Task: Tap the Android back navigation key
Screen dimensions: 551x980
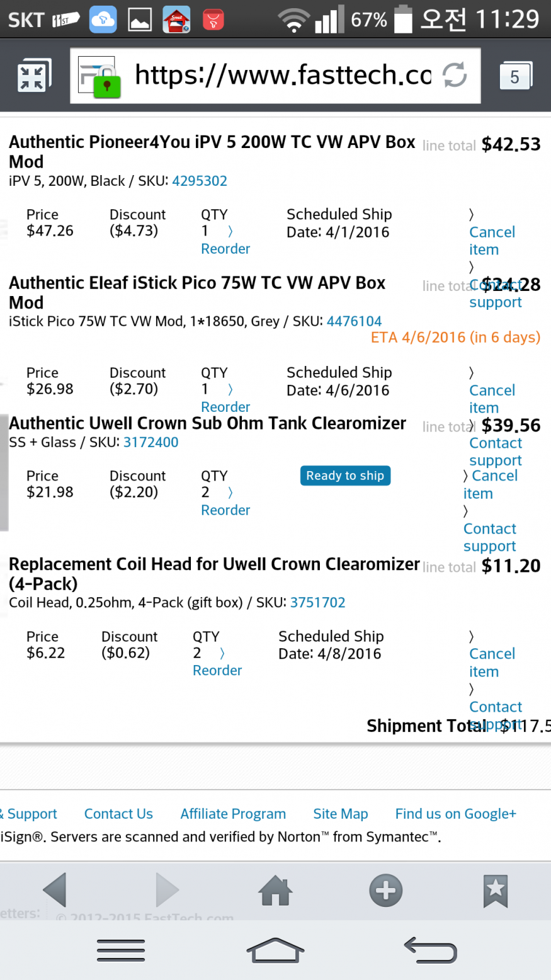Action: click(x=430, y=950)
